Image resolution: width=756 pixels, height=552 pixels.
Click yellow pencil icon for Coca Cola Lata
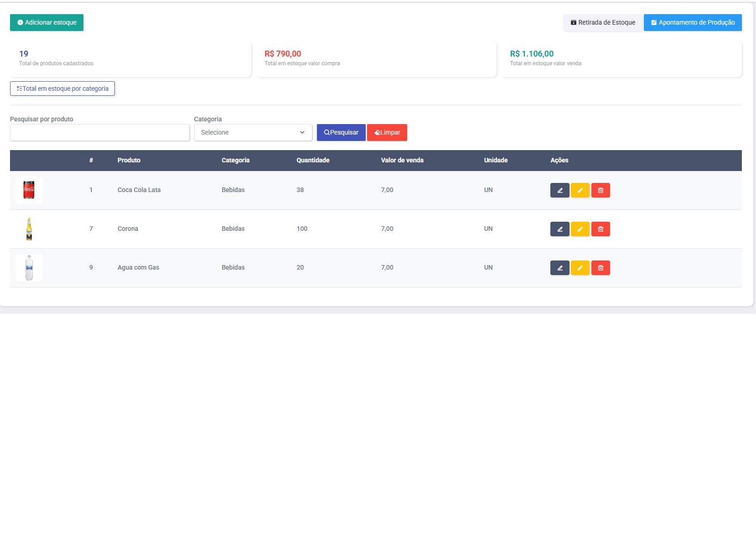tap(580, 190)
